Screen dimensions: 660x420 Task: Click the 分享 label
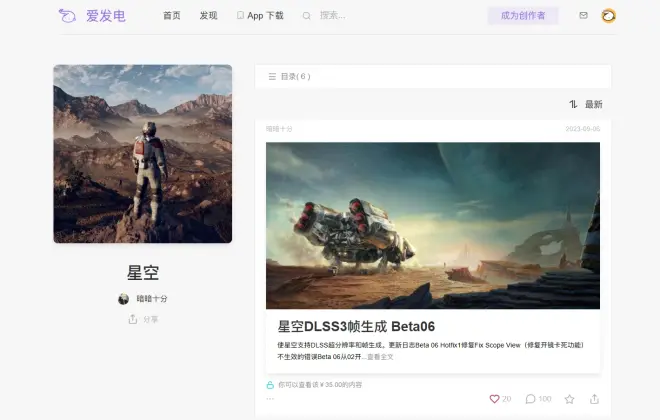click(151, 319)
